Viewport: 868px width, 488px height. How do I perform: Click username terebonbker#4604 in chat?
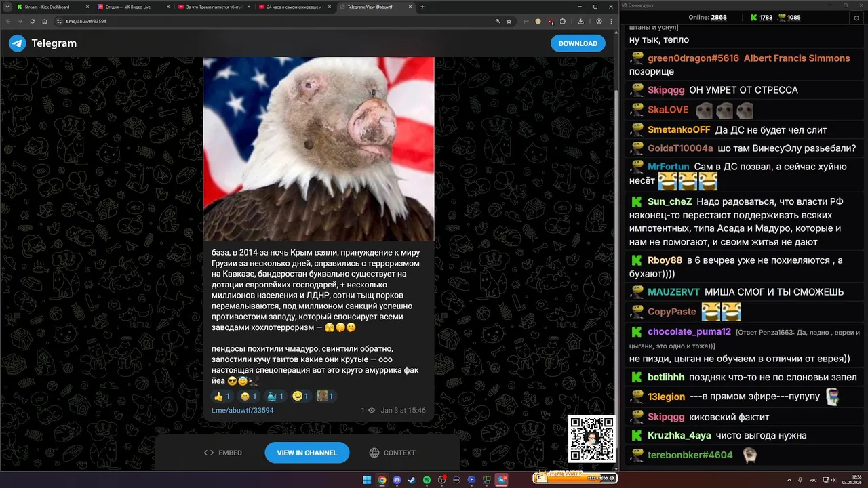point(690,455)
